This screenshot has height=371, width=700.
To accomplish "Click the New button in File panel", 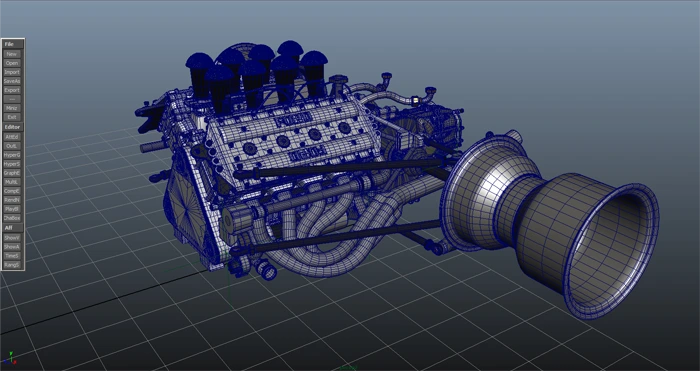I will [12, 54].
